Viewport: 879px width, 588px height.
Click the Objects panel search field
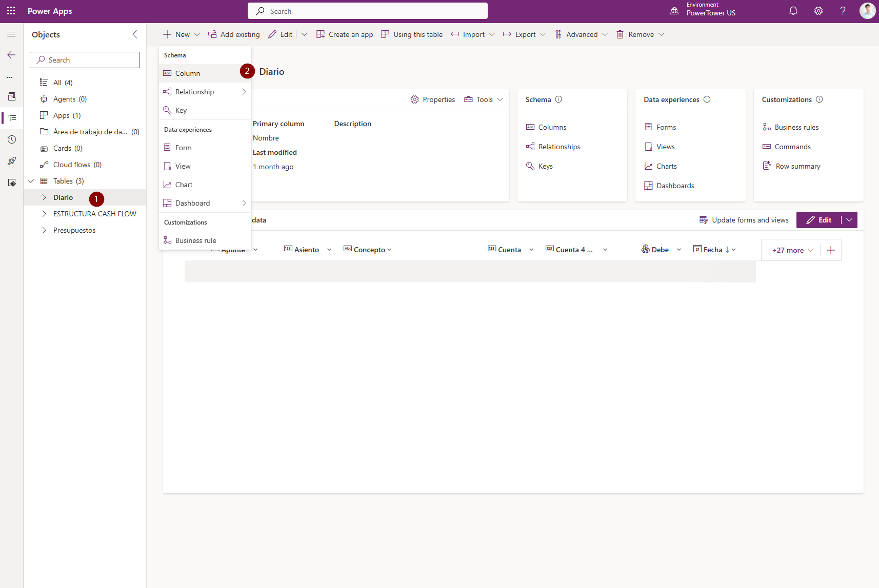(x=85, y=60)
